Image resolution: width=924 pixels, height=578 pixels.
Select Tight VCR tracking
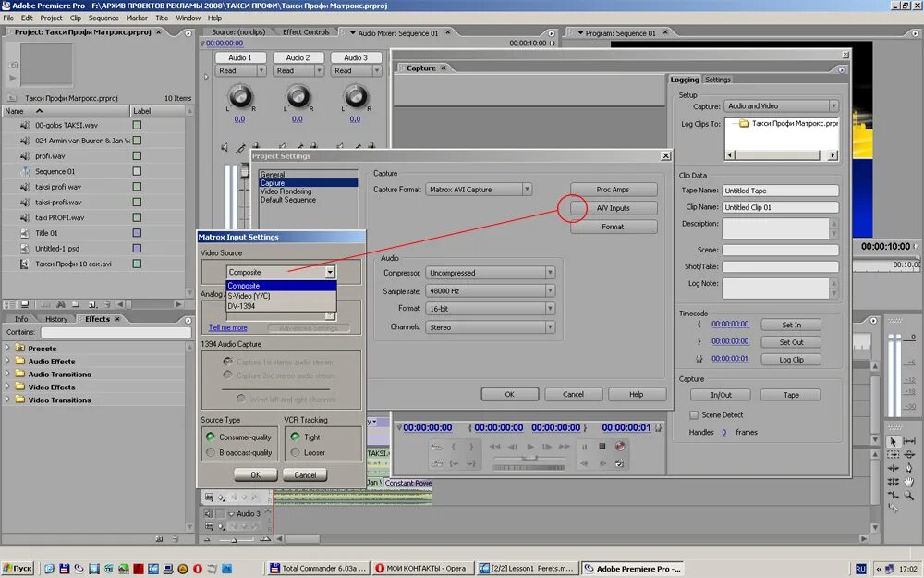(x=296, y=437)
